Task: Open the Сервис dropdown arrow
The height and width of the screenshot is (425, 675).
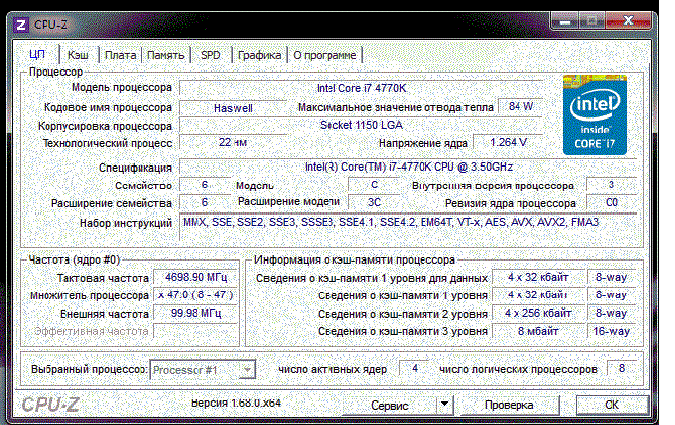Action: point(445,405)
